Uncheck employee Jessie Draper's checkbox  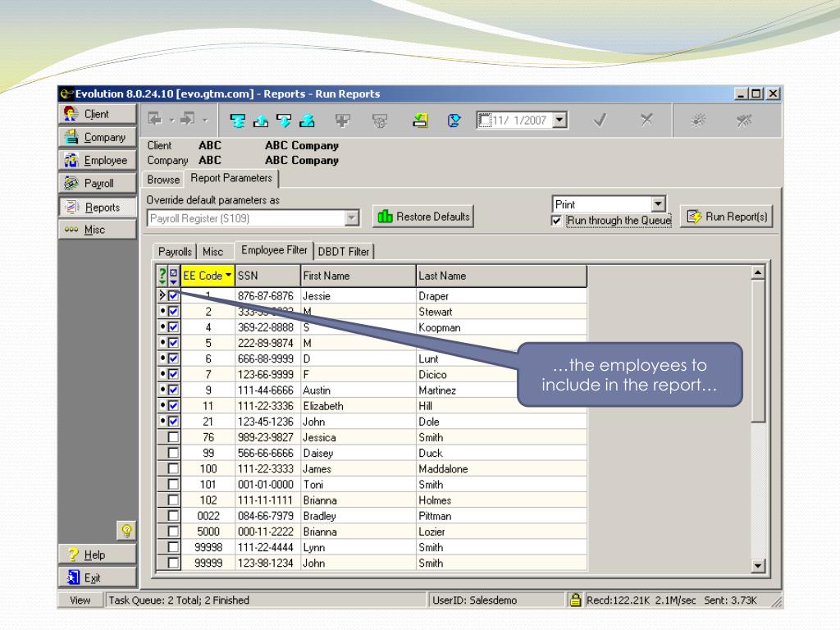(x=173, y=295)
